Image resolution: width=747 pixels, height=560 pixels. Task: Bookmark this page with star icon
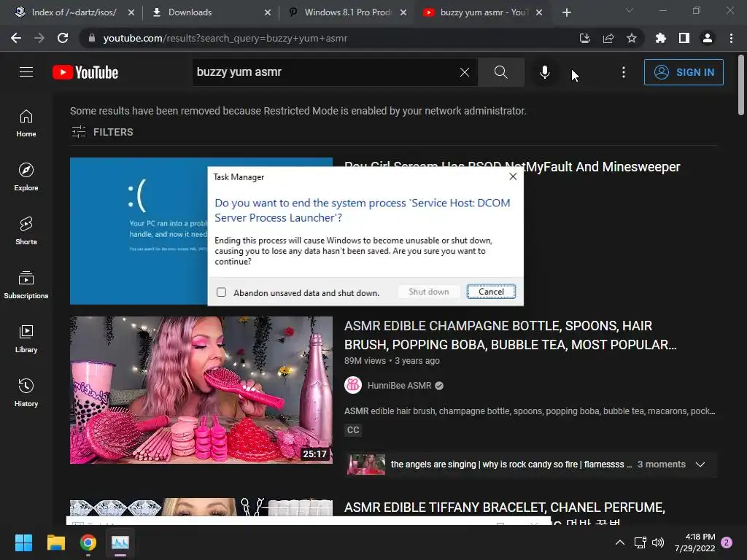(632, 38)
